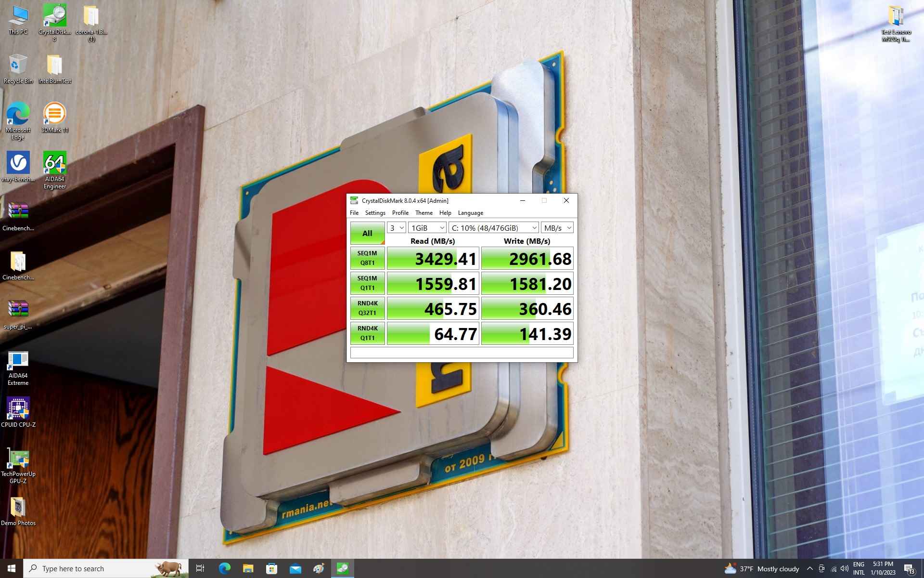The width and height of the screenshot is (924, 578).
Task: Open the Mail app from taskbar
Action: (x=295, y=568)
